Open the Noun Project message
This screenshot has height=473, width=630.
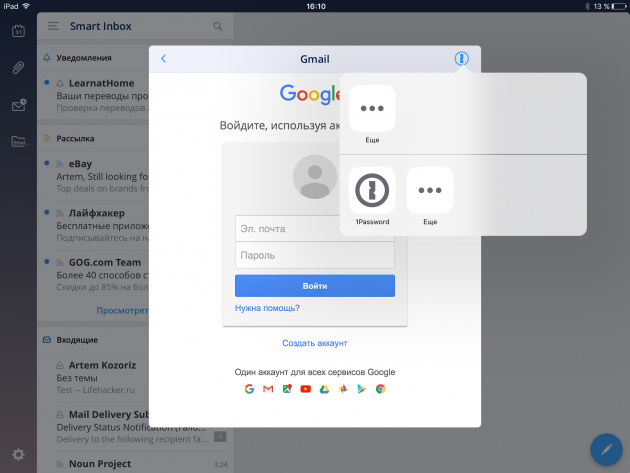(135, 464)
